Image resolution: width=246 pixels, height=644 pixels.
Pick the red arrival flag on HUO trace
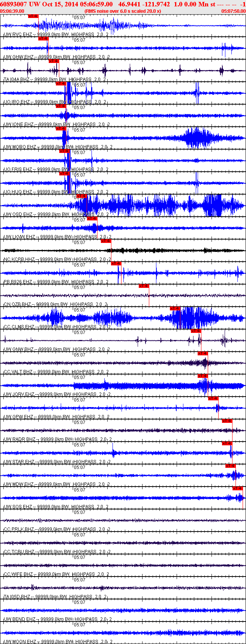coord(64,174)
